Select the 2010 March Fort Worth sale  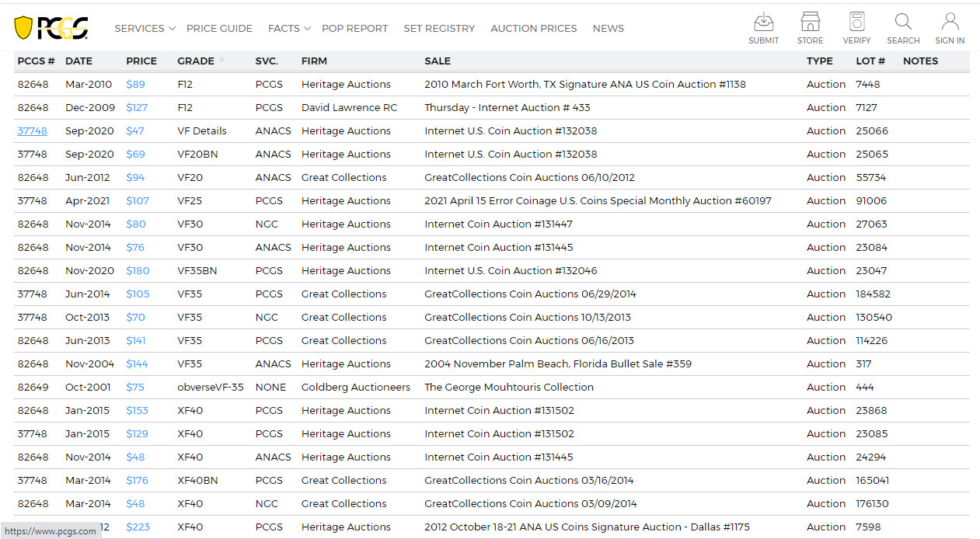[x=585, y=84]
